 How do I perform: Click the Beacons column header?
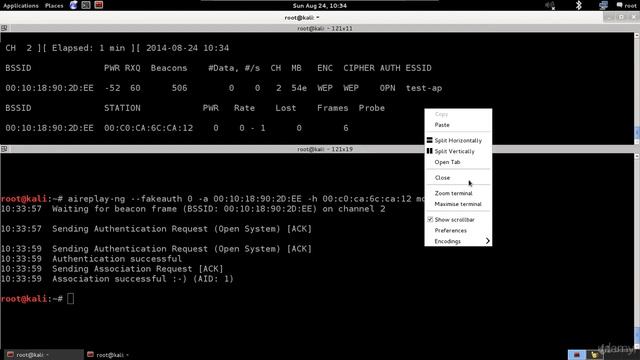[169, 68]
